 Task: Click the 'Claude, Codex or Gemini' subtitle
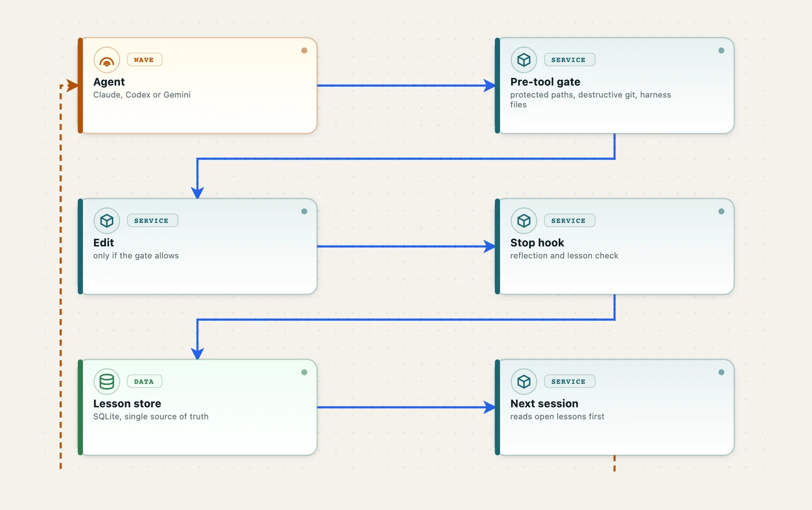point(142,95)
